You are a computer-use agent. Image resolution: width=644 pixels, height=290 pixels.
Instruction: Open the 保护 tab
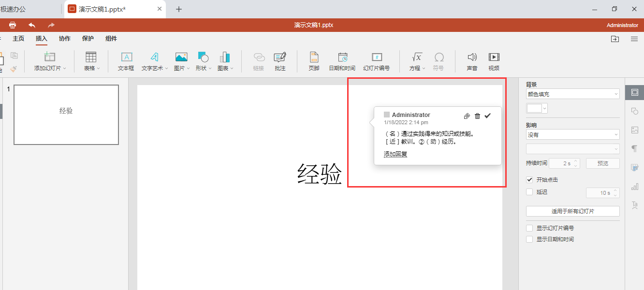click(x=88, y=39)
